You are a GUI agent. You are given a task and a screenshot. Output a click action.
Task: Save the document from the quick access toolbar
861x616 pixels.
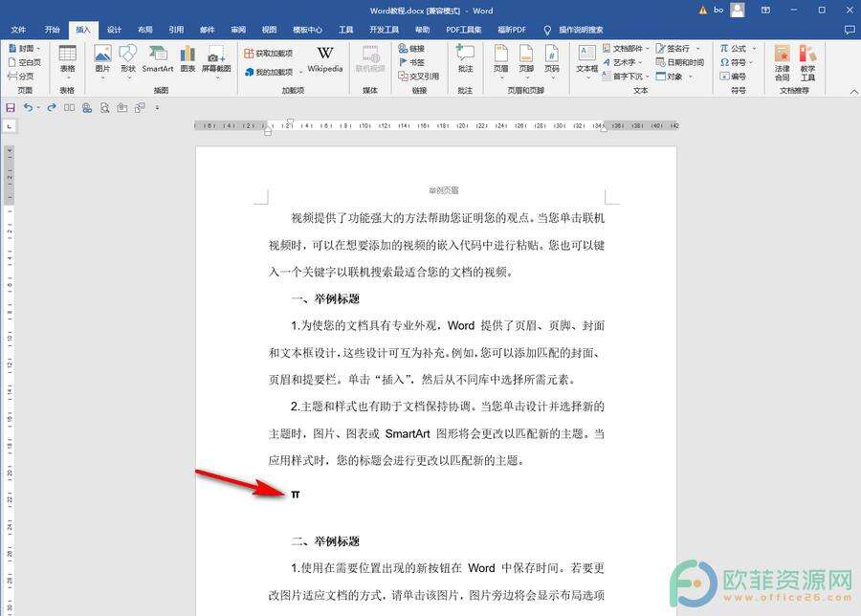point(11,107)
